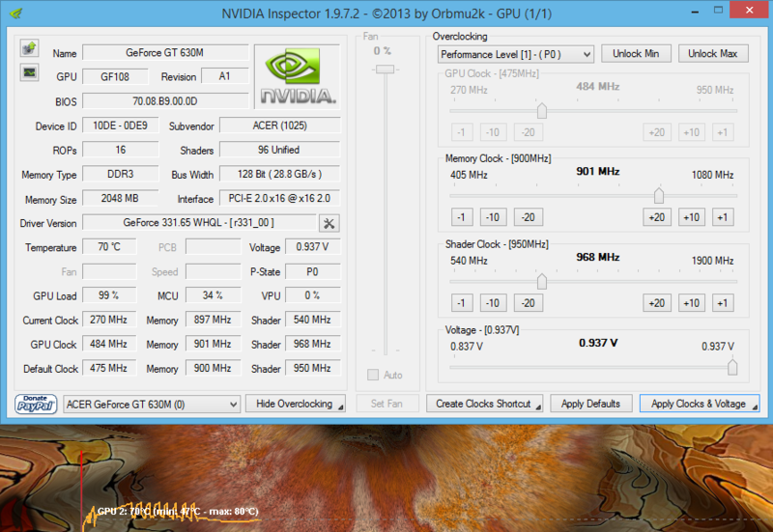The height and width of the screenshot is (532, 773).
Task: Decrease Memory Clock by 20 MHz
Action: [528, 217]
